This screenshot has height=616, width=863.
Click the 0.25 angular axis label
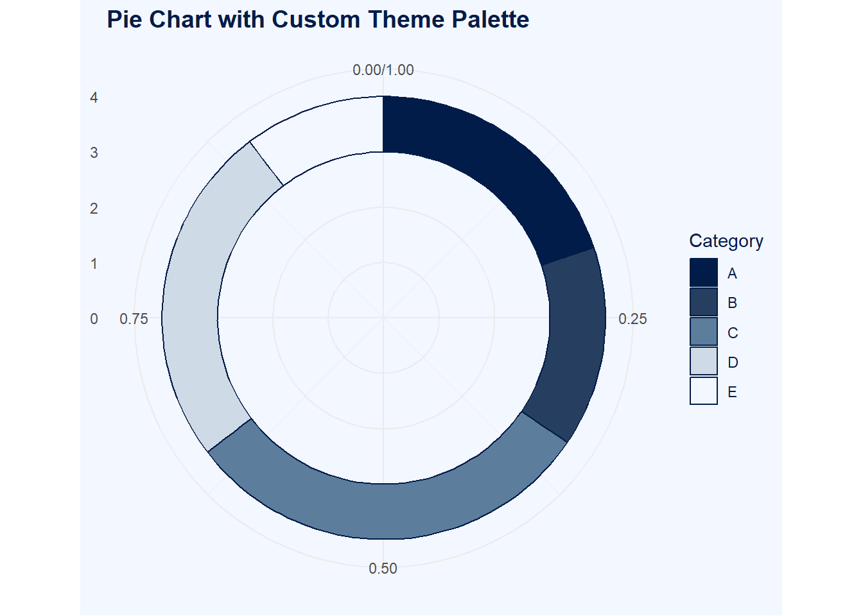tap(632, 319)
